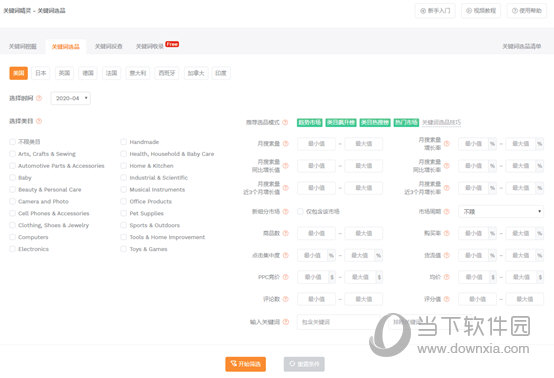
Task: Click help icon next to PPC竞价
Action: pos(285,277)
